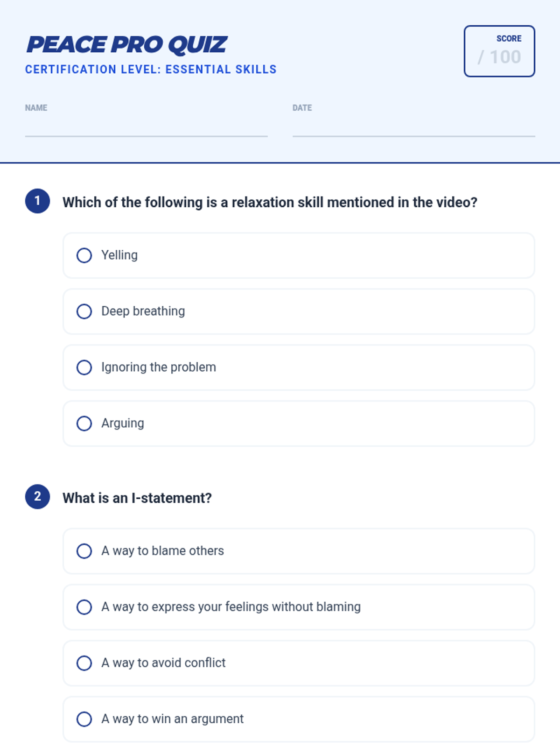Click the Certification Level subtitle
Viewport: 560px width, 747px height.
(x=151, y=70)
